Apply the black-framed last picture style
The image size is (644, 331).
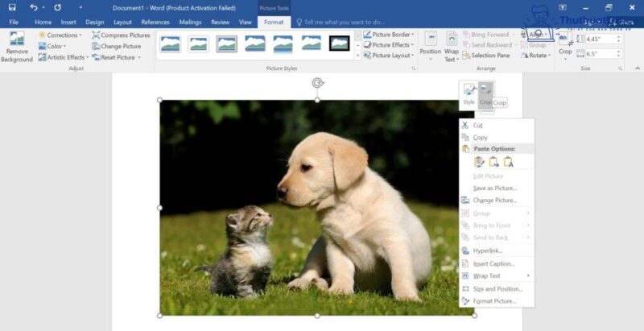(x=339, y=43)
